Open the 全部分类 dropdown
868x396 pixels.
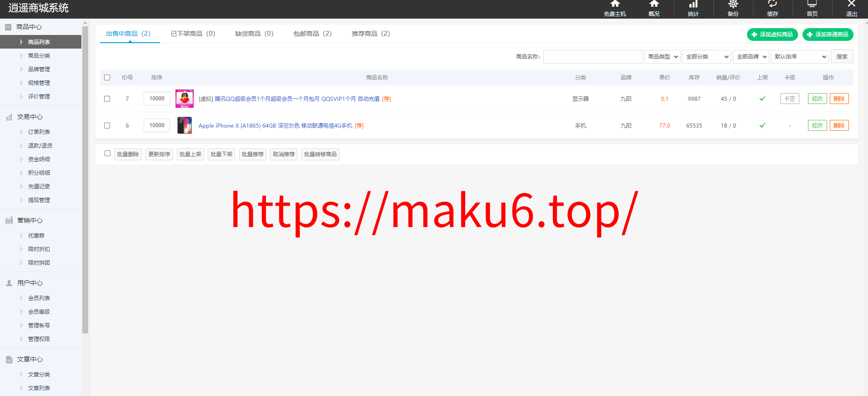coord(707,57)
